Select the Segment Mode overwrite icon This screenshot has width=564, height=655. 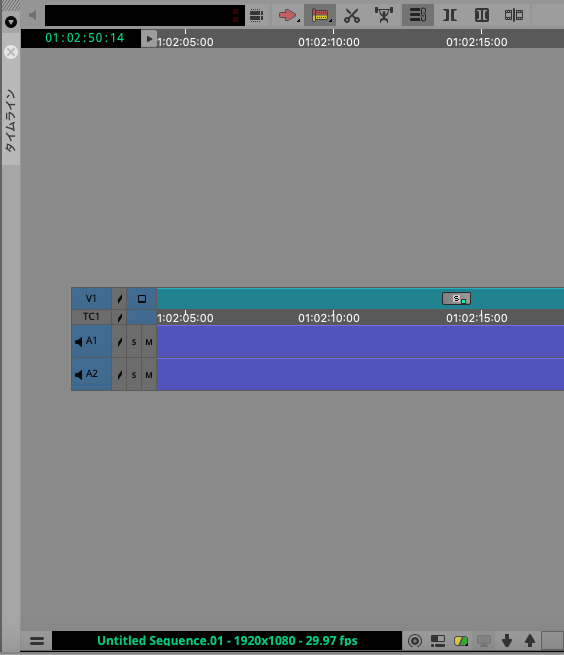click(x=320, y=15)
